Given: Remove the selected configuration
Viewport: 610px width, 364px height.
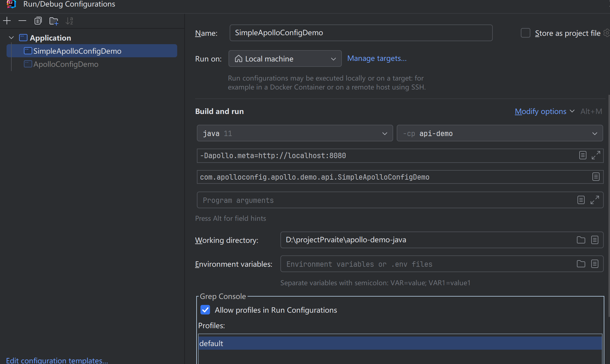Looking at the screenshot, I should point(22,21).
